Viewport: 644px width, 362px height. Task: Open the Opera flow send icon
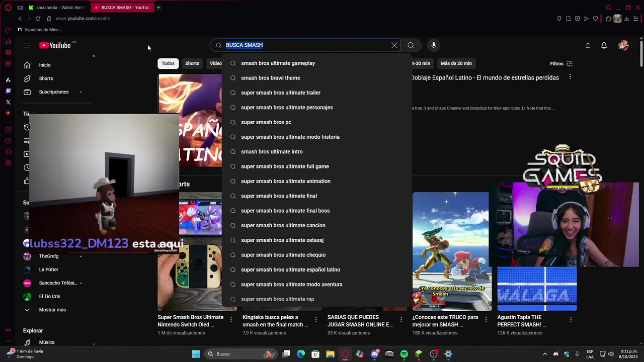[586, 19]
